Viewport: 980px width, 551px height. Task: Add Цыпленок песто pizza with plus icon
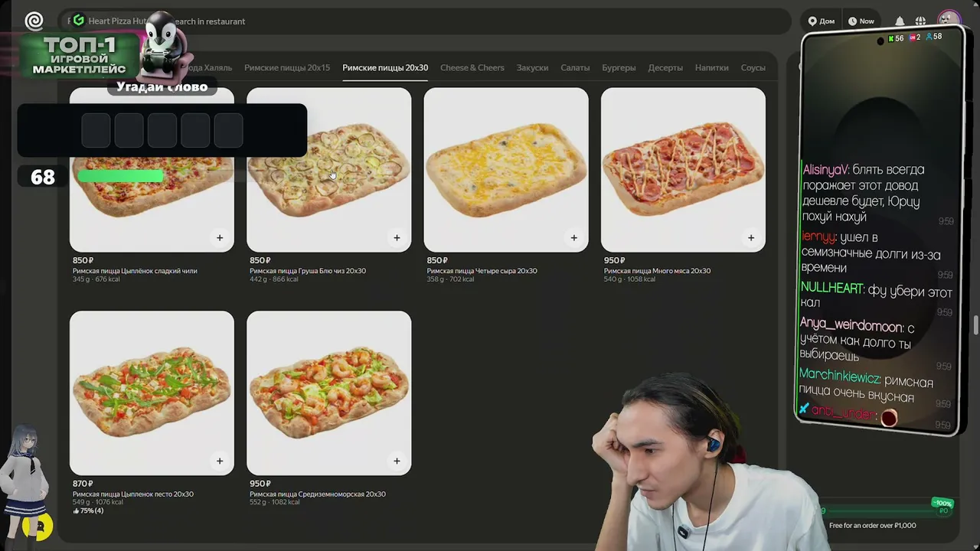pyautogui.click(x=220, y=461)
